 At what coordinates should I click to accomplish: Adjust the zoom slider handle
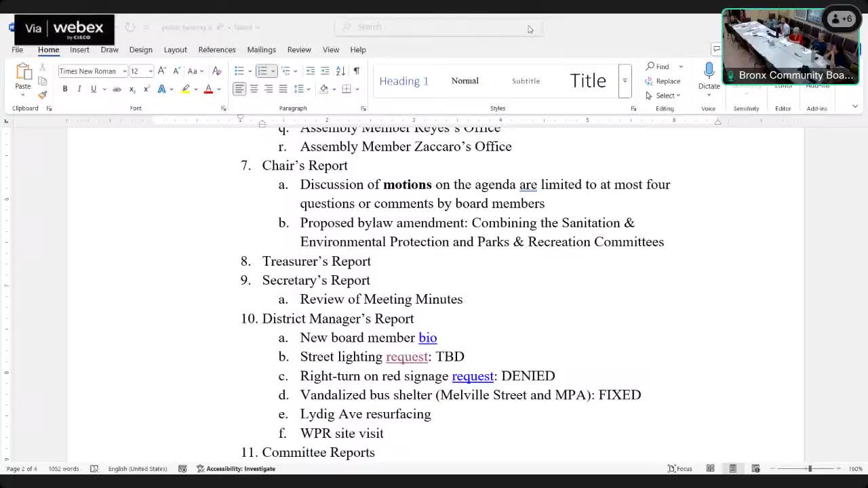[809, 468]
